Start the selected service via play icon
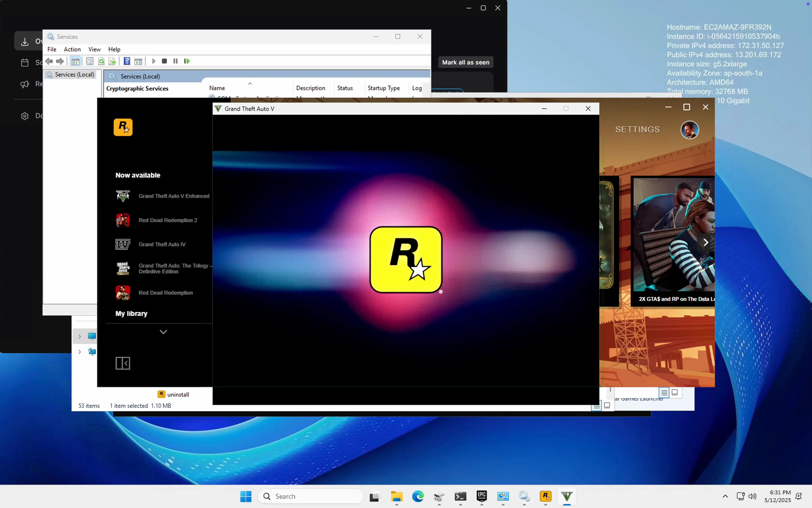Screen dimensions: 812x508 tap(154, 61)
